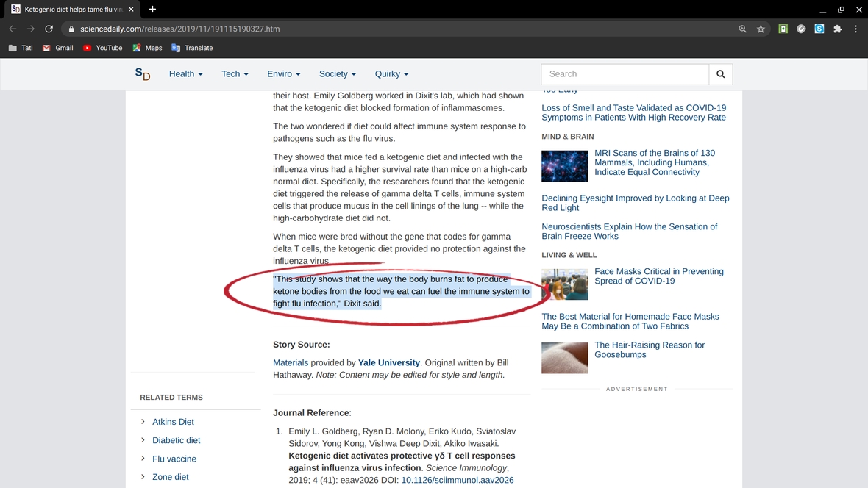This screenshot has height=488, width=868.
Task: Follow the DOI 10.1126/sciimmunol.aav2026 link
Action: point(457,480)
